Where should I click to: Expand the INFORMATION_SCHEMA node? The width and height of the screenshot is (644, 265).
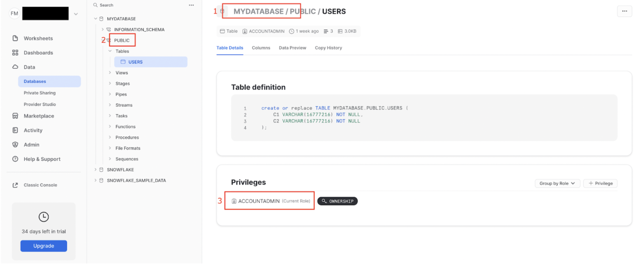click(x=102, y=30)
